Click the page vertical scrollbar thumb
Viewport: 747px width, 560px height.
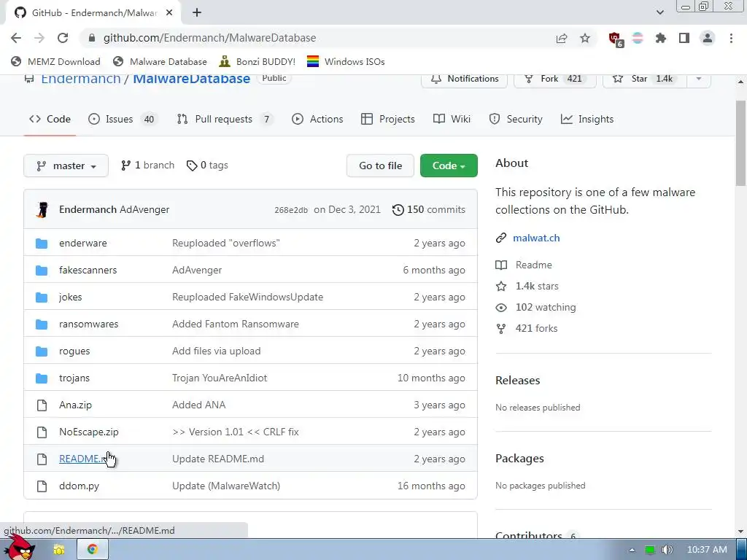pos(741,143)
